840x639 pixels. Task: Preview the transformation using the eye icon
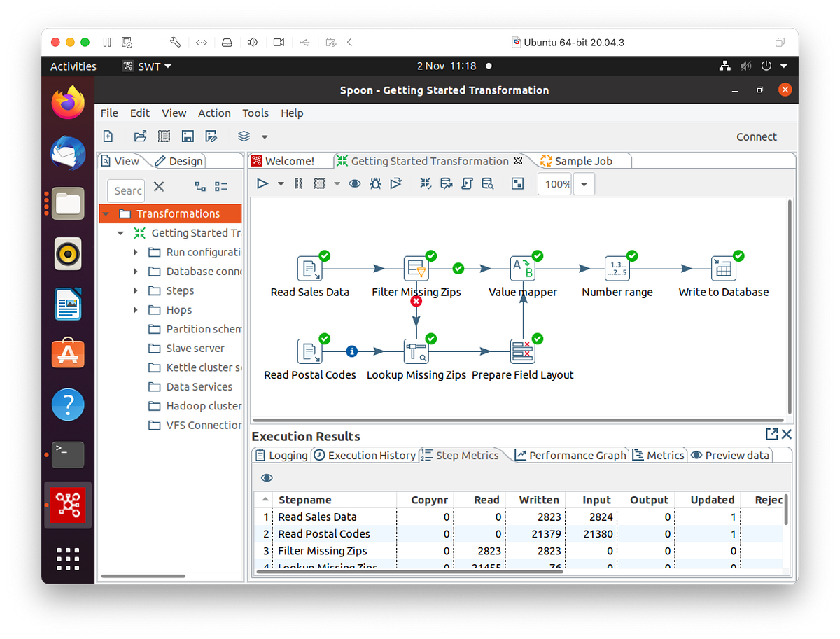[354, 183]
